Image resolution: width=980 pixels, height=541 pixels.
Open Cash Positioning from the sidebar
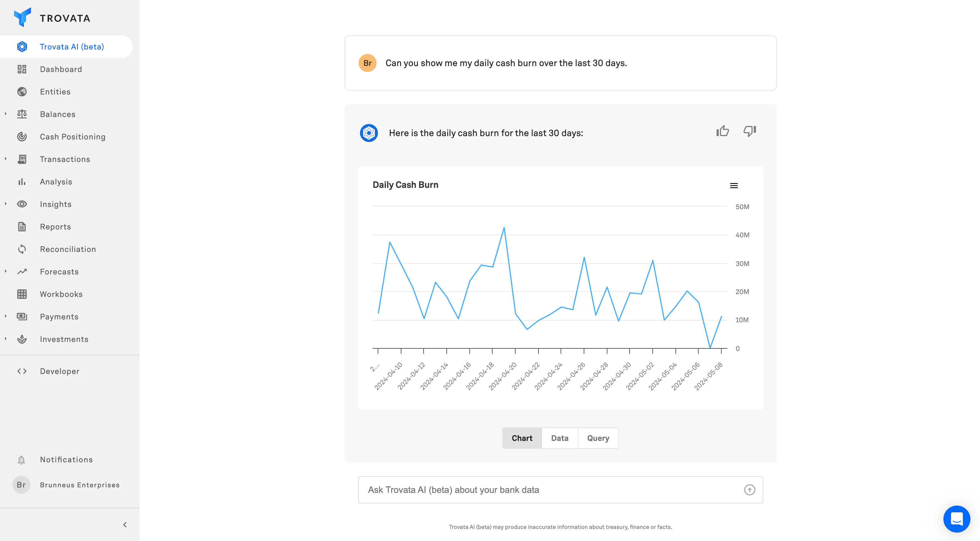(73, 136)
